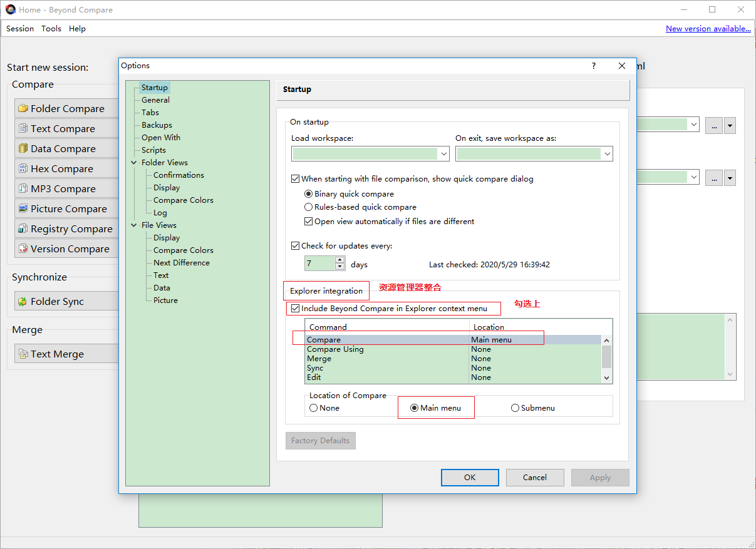The image size is (756, 549).
Task: Open the Tools menu
Action: [51, 29]
